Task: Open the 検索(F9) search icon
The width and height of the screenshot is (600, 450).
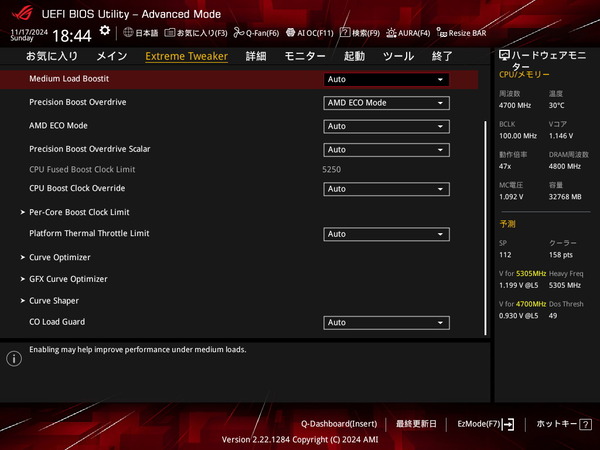Action: click(345, 33)
